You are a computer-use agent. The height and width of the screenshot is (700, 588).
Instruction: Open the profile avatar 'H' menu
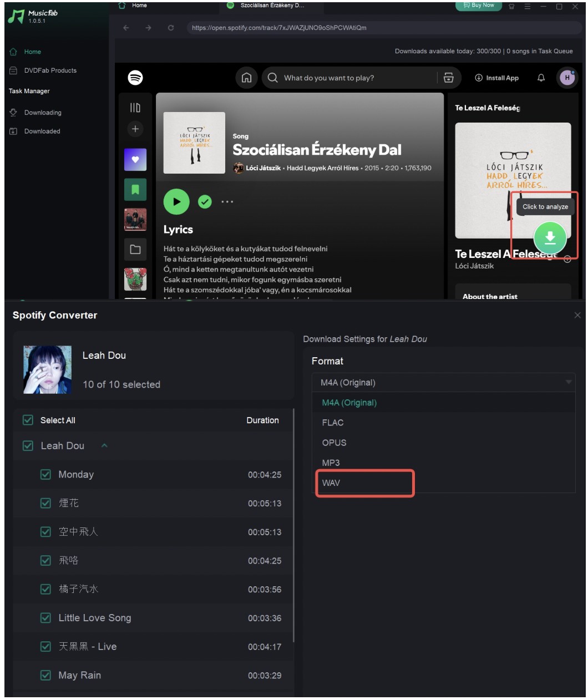click(x=567, y=78)
